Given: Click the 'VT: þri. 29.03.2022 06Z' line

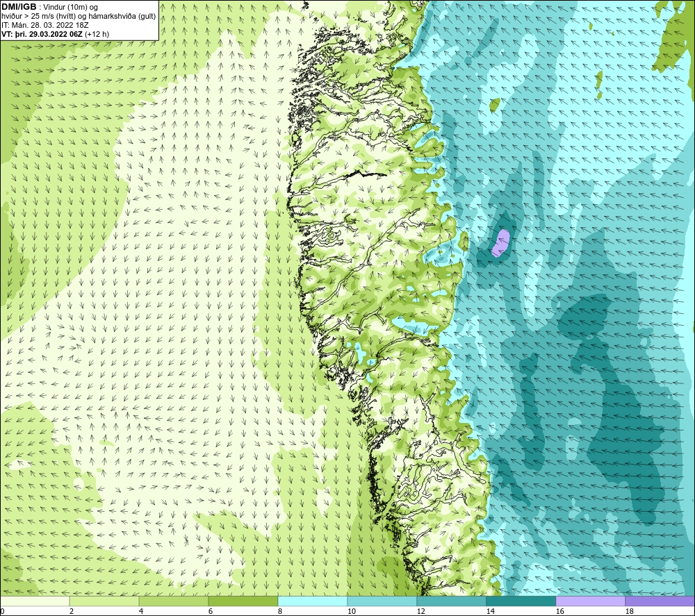Looking at the screenshot, I should (42, 34).
